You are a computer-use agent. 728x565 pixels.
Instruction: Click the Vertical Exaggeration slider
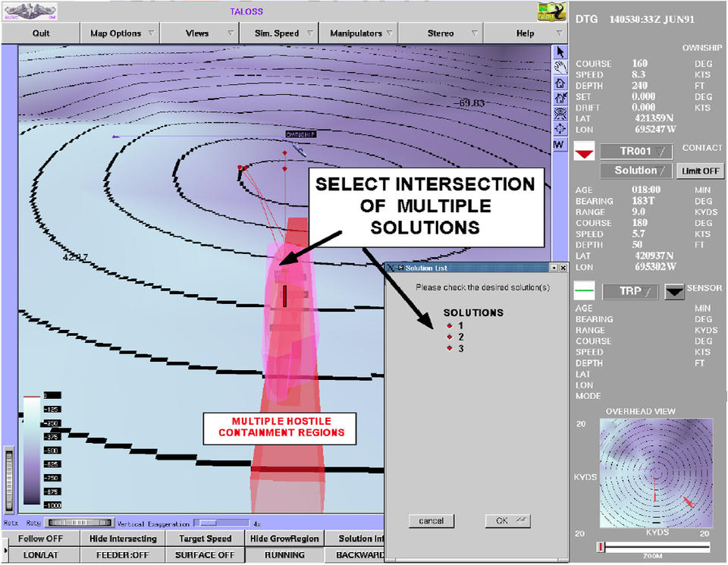(221, 523)
